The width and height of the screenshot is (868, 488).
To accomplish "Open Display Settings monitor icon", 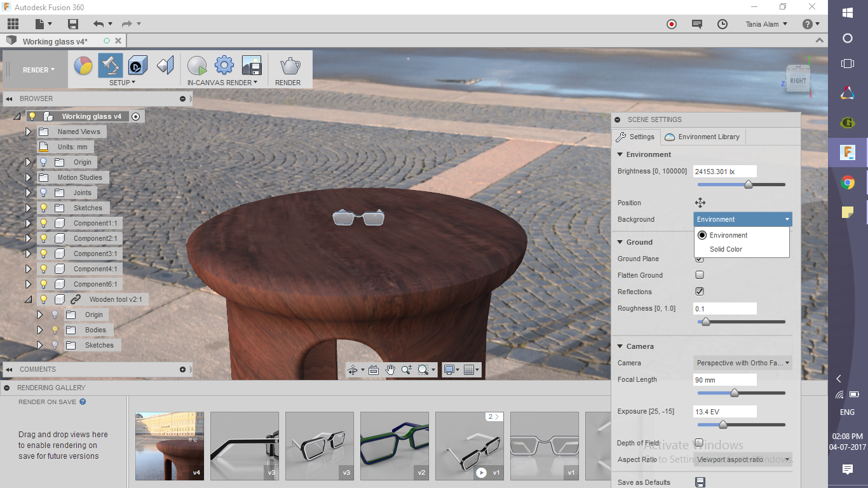I will pos(449,369).
